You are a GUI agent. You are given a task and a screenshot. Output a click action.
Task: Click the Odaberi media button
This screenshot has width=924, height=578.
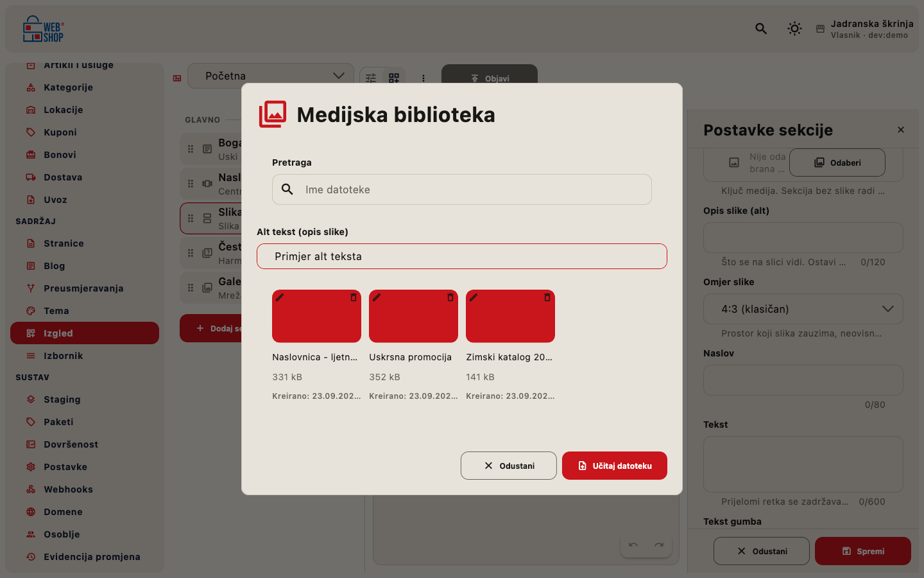click(x=837, y=162)
